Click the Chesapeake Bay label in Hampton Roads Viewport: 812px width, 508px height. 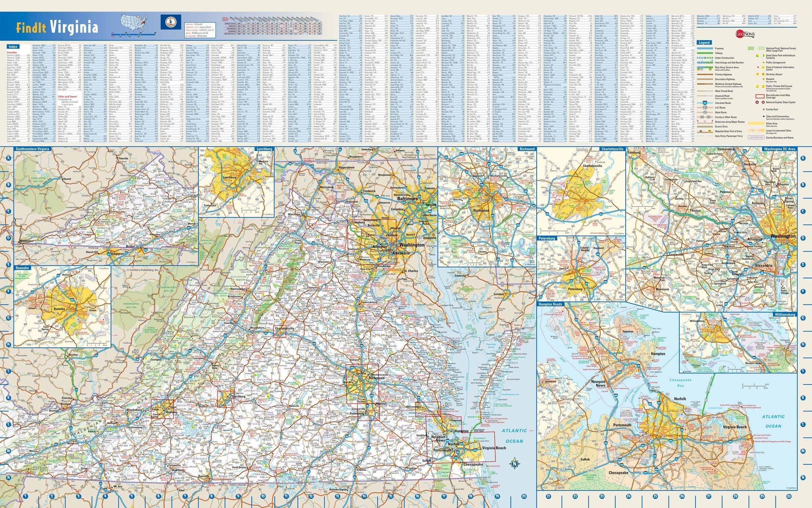pyautogui.click(x=680, y=383)
